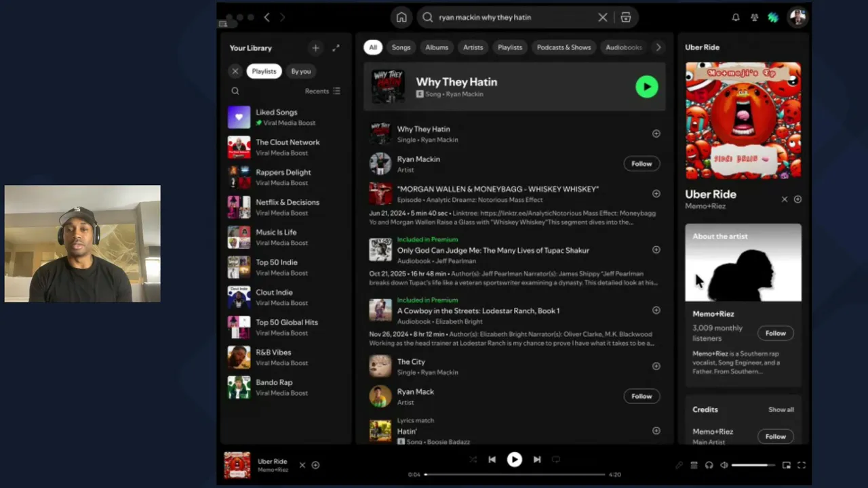The width and height of the screenshot is (868, 488).
Task: Open the miniplayer
Action: tap(787, 465)
